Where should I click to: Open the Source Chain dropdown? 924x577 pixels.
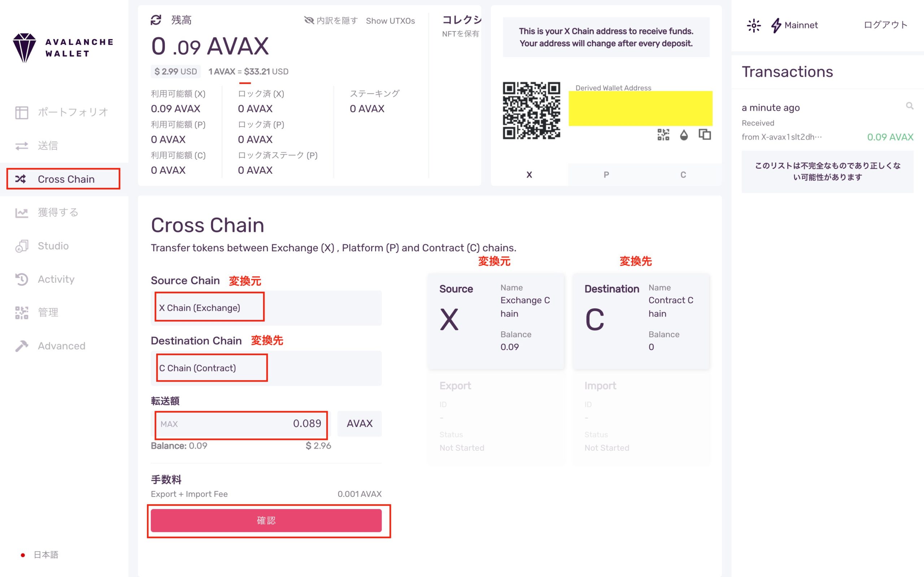(266, 308)
